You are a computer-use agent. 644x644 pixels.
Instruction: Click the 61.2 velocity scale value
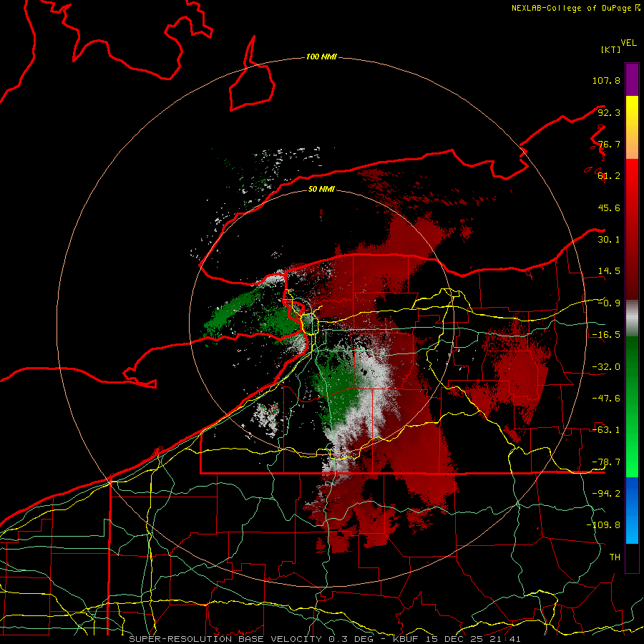point(609,176)
